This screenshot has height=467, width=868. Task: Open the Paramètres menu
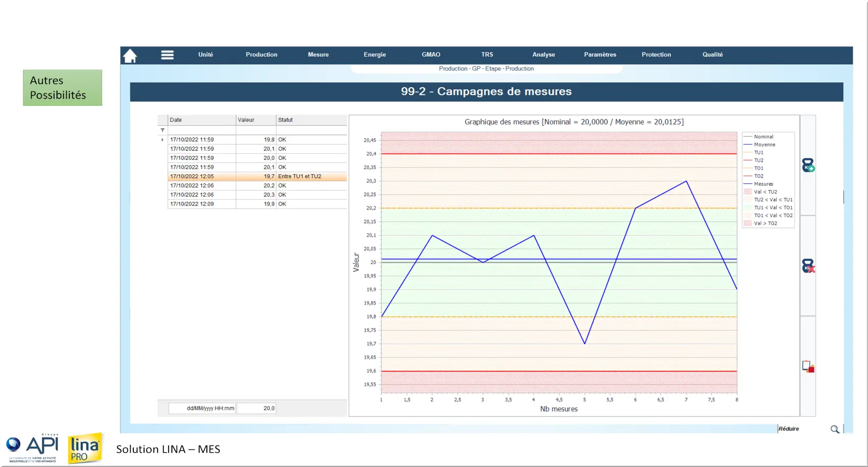(x=600, y=55)
